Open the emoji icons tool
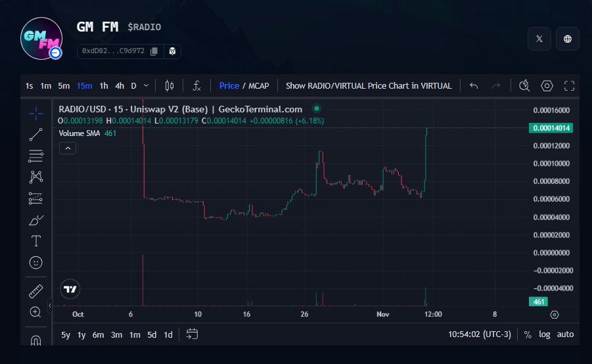Image resolution: width=592 pixels, height=364 pixels. click(36, 262)
